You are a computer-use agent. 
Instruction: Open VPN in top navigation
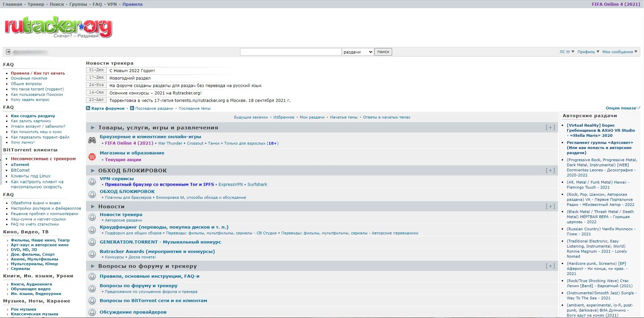click(112, 4)
